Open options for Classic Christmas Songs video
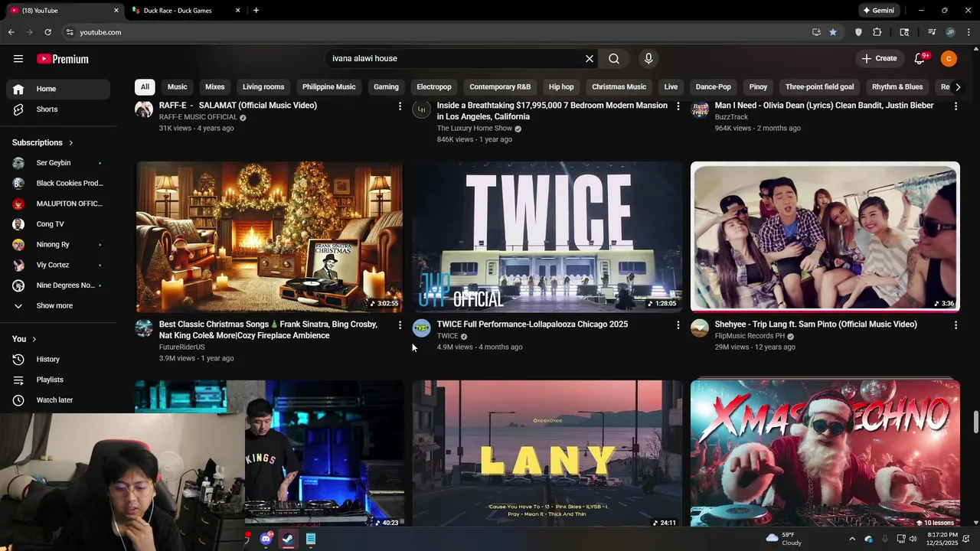The height and width of the screenshot is (551, 980). [x=400, y=325]
